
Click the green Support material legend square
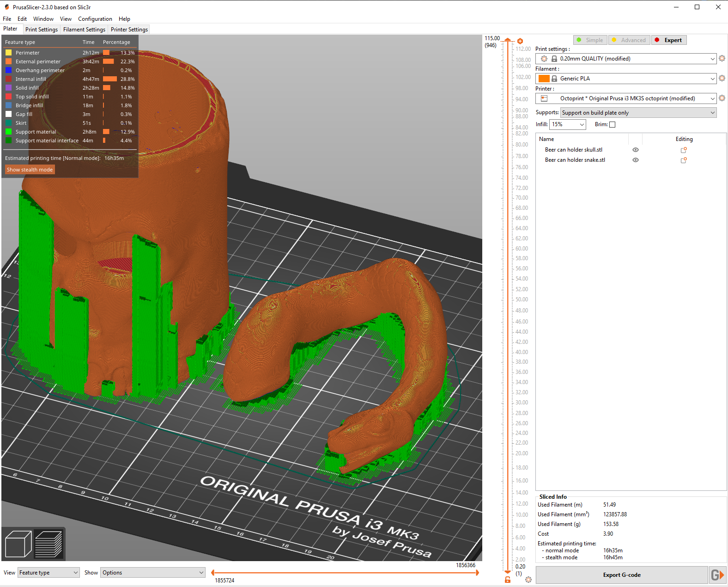pos(8,132)
